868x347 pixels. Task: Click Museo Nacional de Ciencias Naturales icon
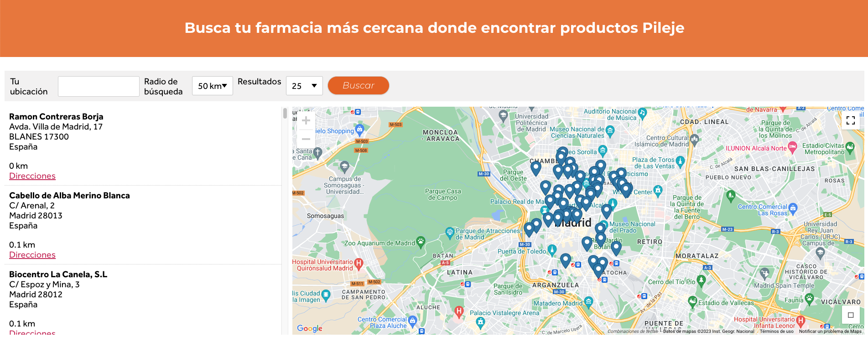point(610,131)
